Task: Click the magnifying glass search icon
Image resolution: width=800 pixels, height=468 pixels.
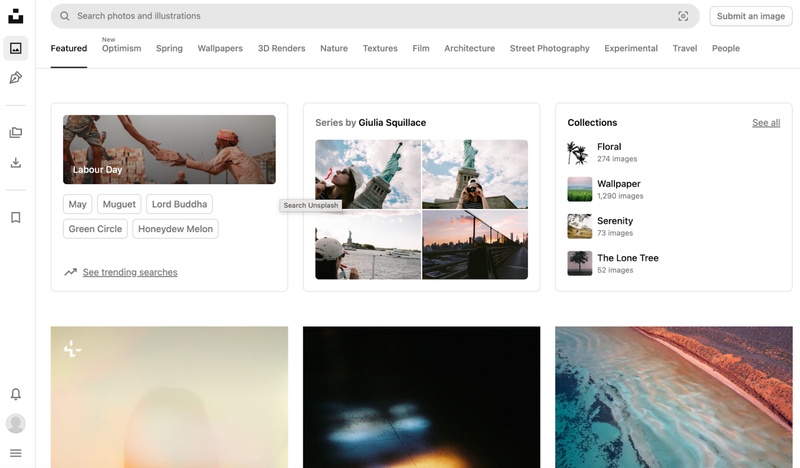Action: (x=65, y=16)
